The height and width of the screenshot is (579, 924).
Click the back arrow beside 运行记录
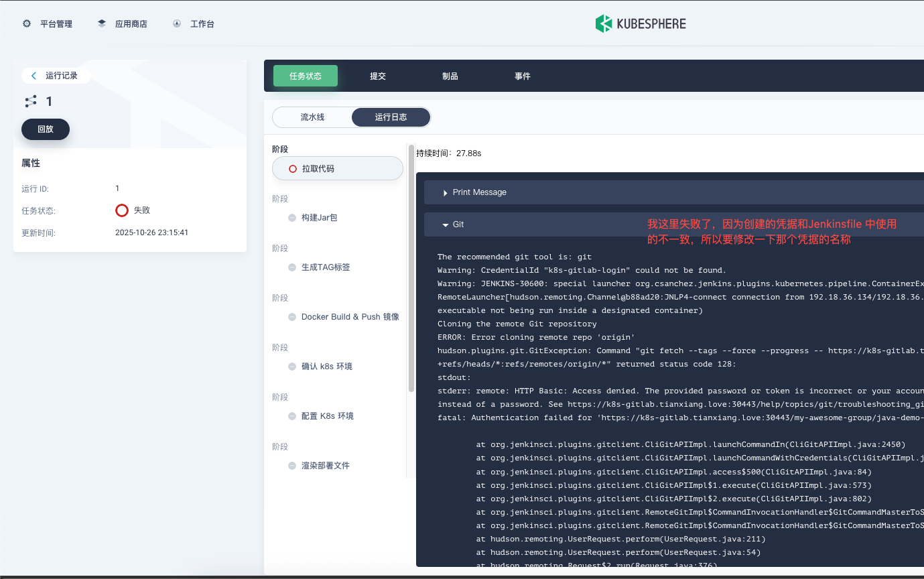(x=34, y=76)
